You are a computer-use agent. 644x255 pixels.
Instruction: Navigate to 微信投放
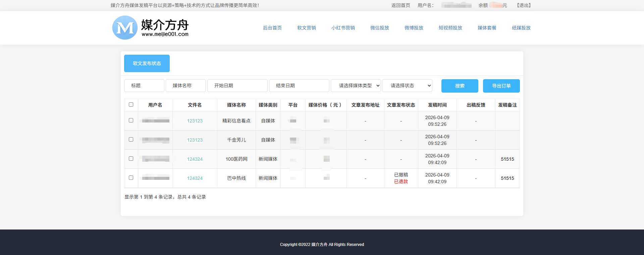coord(379,28)
